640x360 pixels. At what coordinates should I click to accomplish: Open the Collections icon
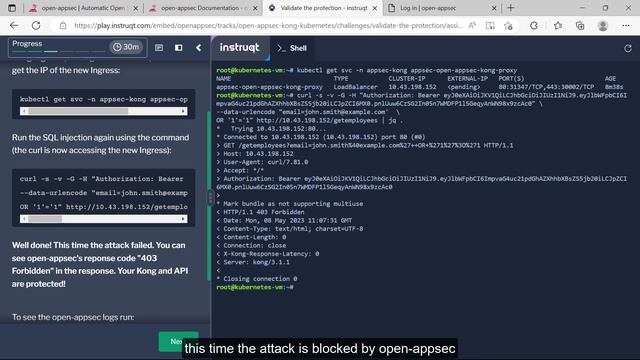tap(580, 25)
